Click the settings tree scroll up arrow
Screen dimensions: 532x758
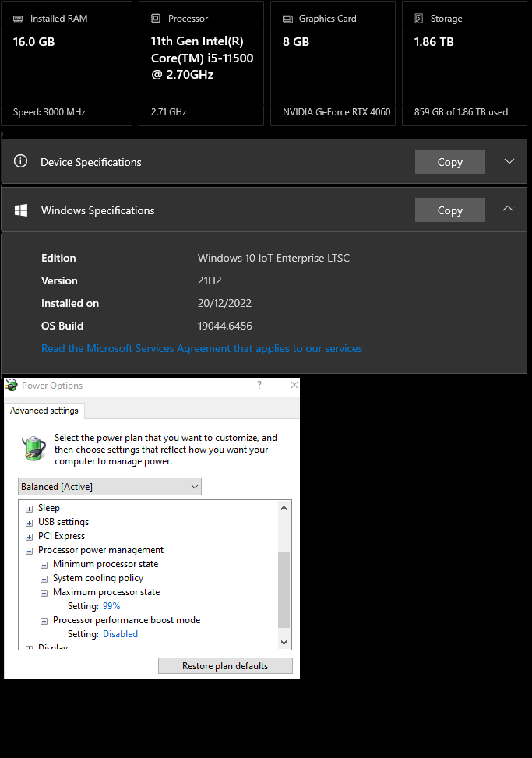coord(284,508)
